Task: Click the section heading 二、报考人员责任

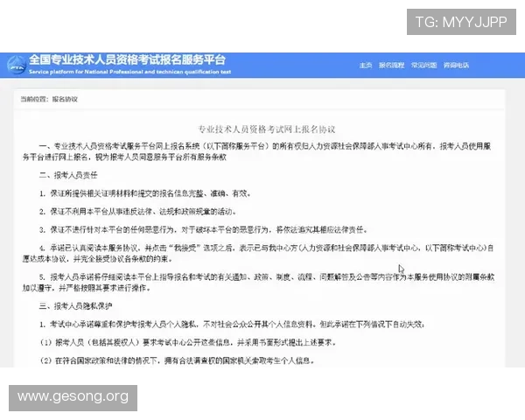Action: tap(68, 175)
